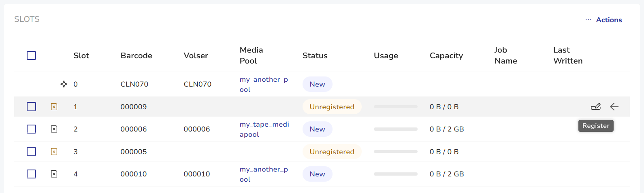This screenshot has width=644, height=193.
Task: Click the Register pen icon for slot 1
Action: (x=596, y=107)
